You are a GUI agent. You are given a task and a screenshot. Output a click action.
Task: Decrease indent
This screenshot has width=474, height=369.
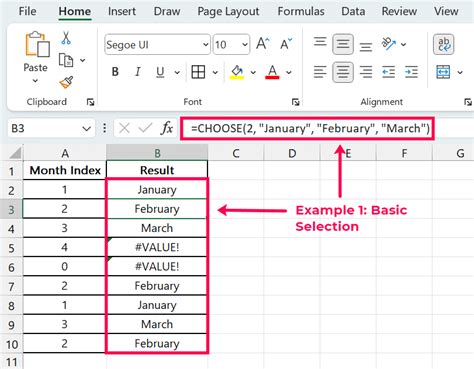[x=389, y=72]
